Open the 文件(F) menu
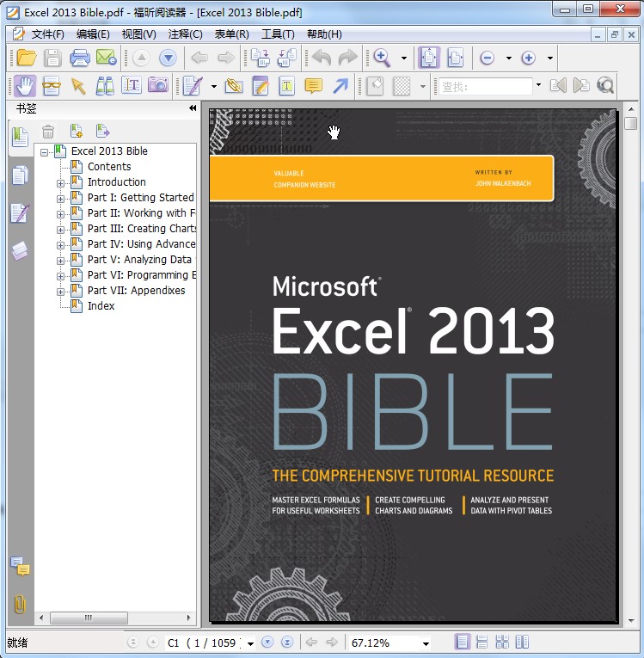The width and height of the screenshot is (644, 658). click(47, 34)
